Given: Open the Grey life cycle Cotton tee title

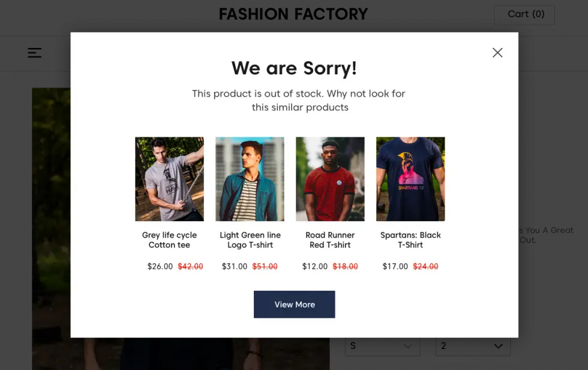Looking at the screenshot, I should pos(169,240).
